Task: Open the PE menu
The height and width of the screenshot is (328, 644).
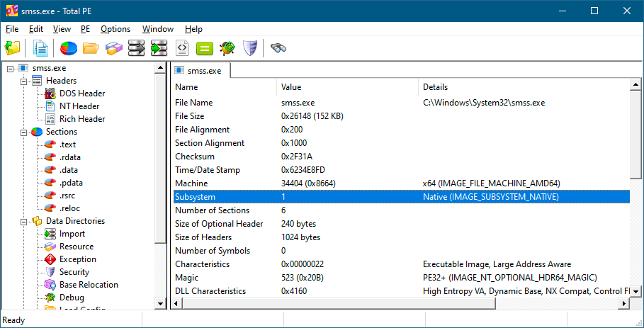Action: pos(86,29)
